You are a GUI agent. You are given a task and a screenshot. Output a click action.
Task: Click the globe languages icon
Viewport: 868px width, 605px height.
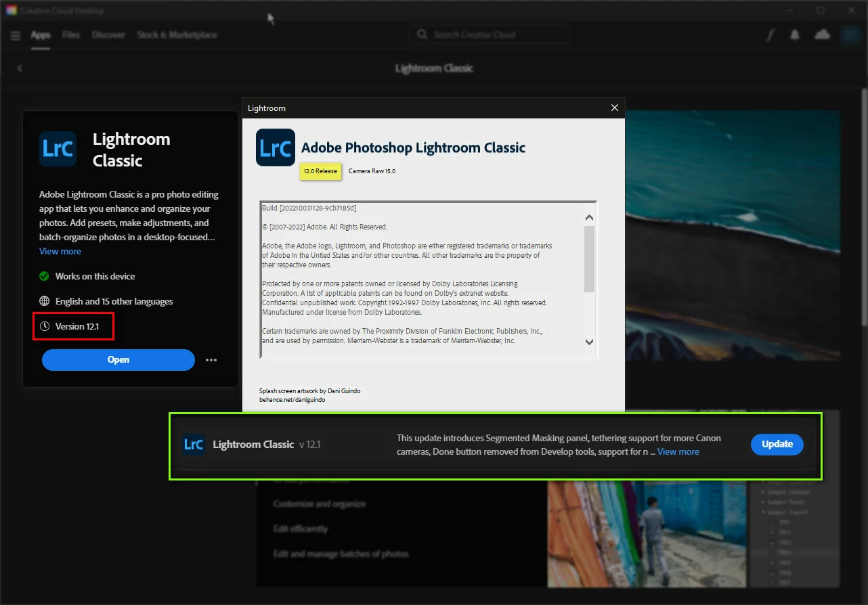pos(45,301)
